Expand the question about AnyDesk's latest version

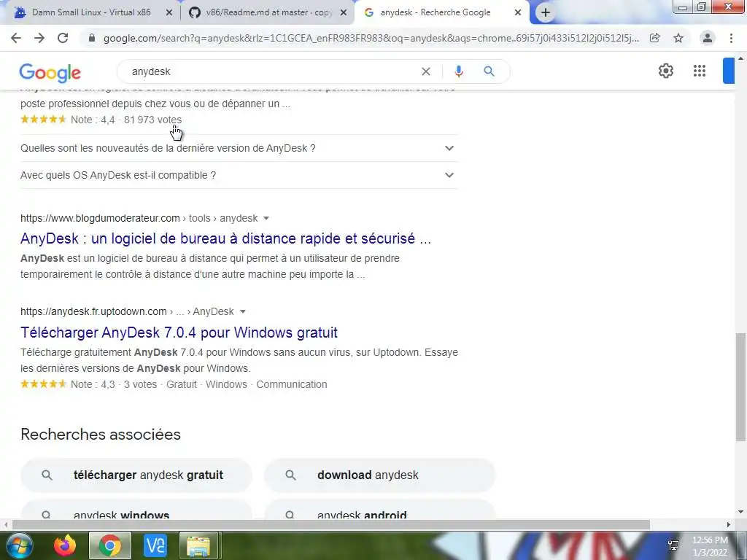coord(239,148)
